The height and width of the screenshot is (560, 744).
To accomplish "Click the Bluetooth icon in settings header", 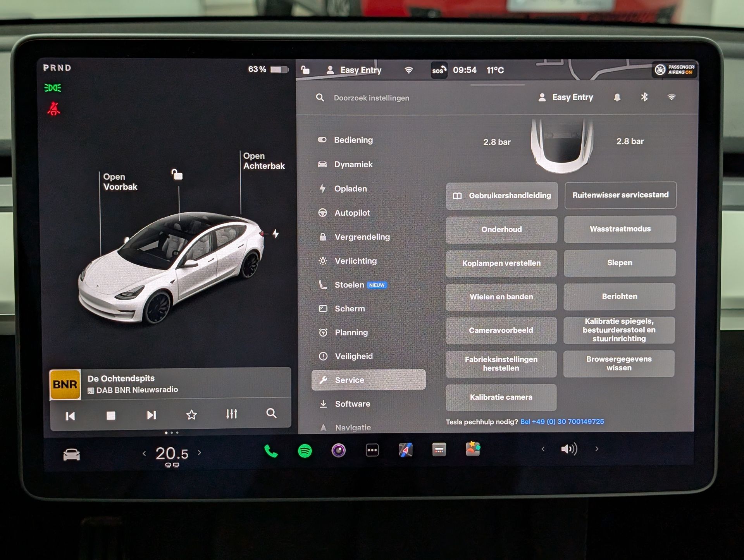I will [x=644, y=97].
